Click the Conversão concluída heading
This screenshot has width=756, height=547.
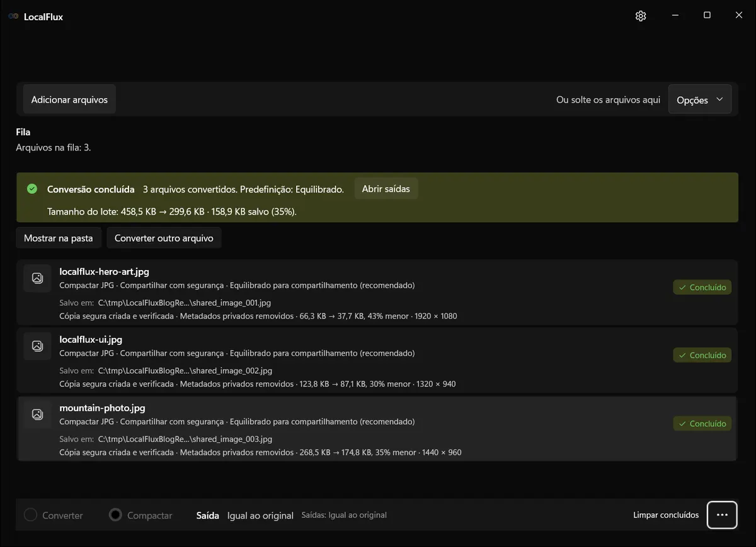tap(91, 189)
